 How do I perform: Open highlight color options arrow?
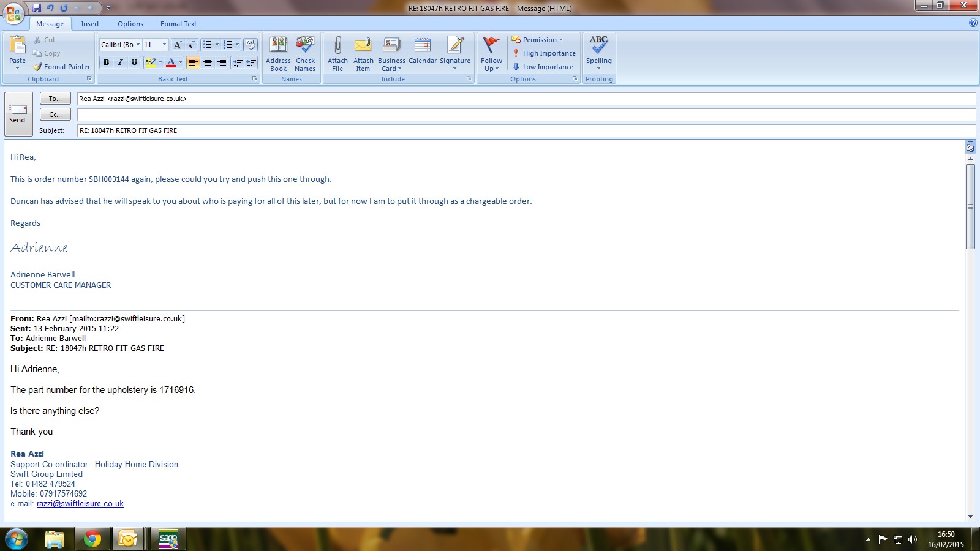[160, 62]
